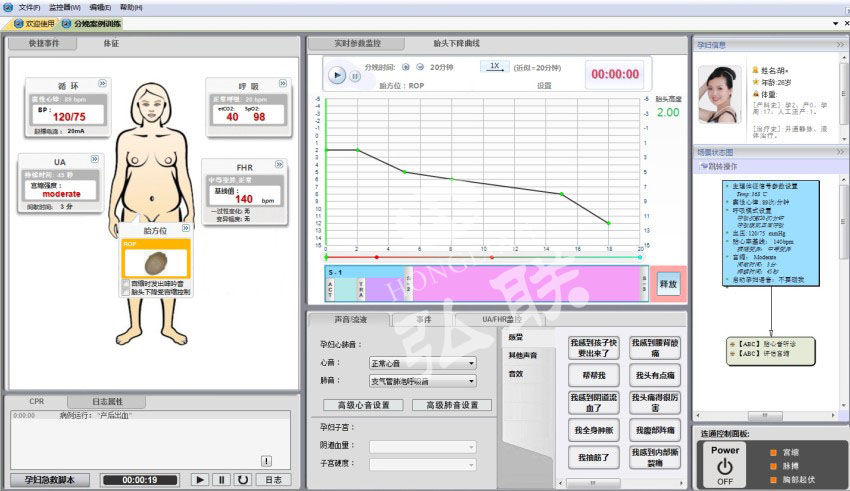The image size is (850, 491).
Task: Open the 心音 heart sound dropdown
Action: (x=422, y=363)
